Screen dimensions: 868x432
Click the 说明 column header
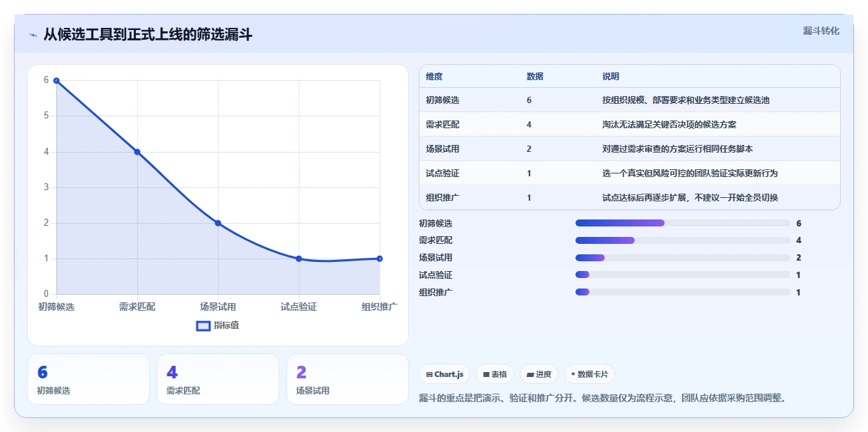pos(611,77)
